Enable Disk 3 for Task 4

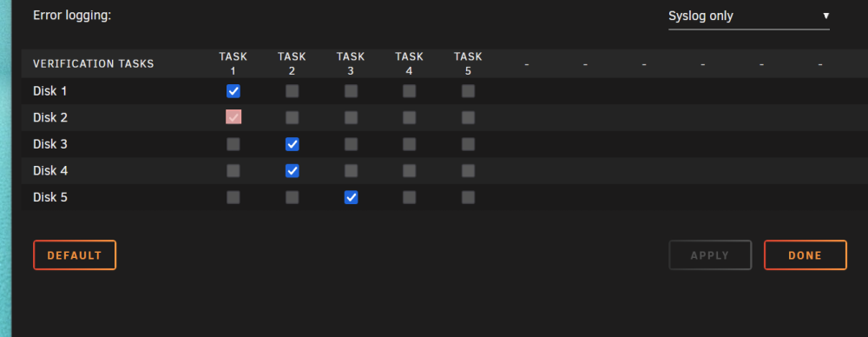409,144
